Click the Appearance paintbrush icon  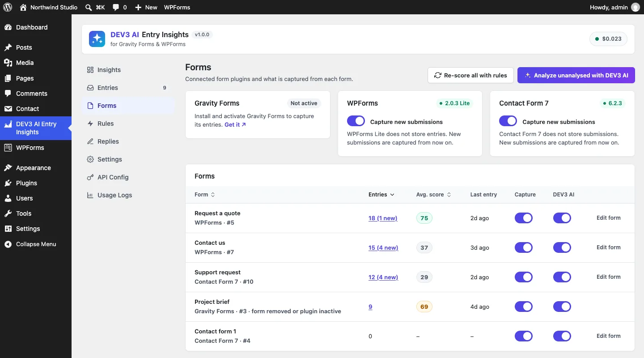8,168
